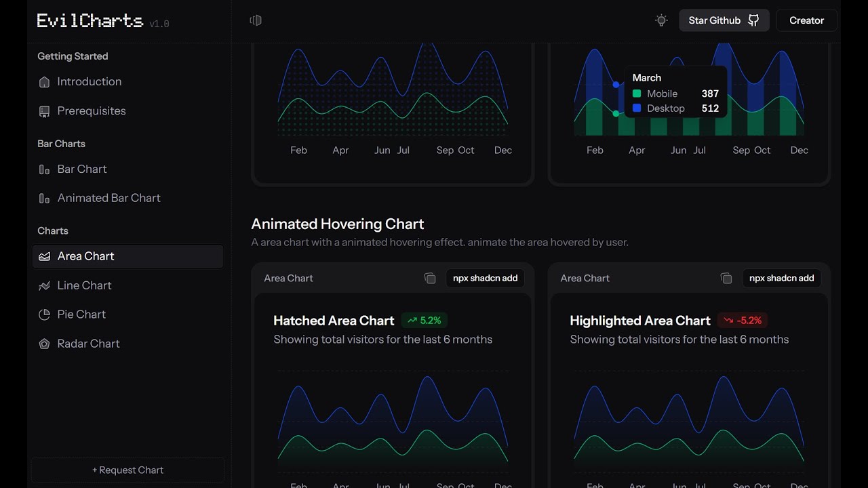Open the Animated Bar Chart page

[x=127, y=199]
